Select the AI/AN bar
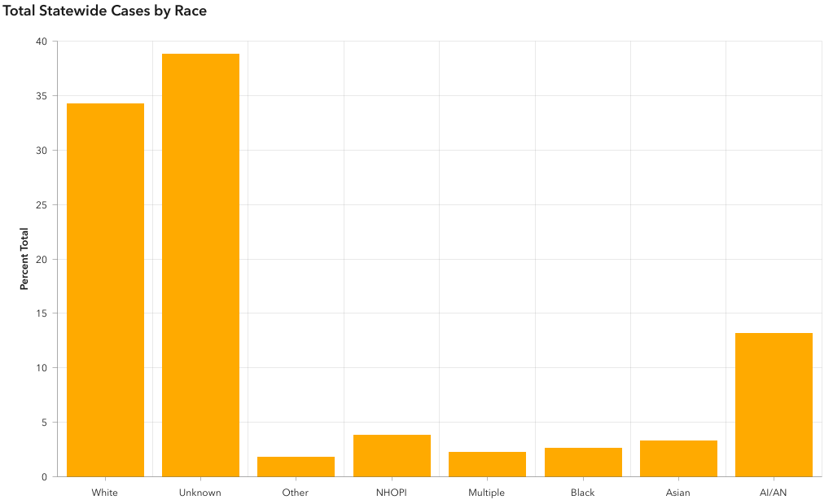 click(x=774, y=405)
